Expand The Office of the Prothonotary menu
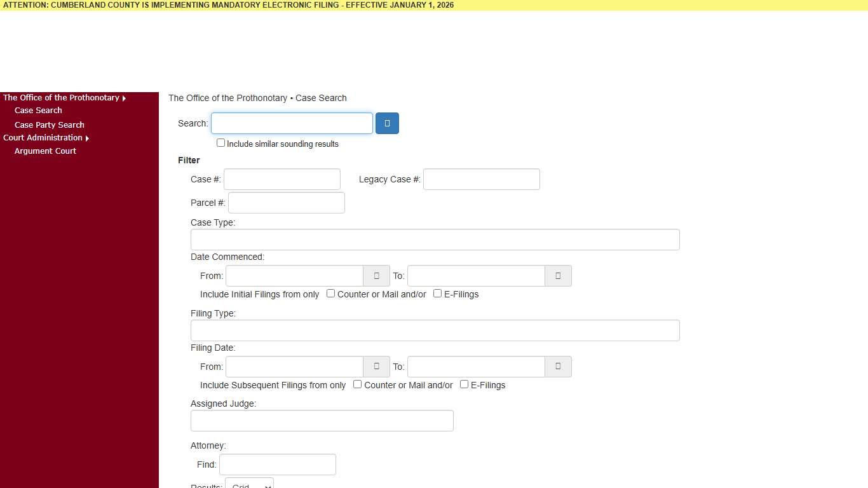Viewport: 868px width, 488px height. click(64, 98)
